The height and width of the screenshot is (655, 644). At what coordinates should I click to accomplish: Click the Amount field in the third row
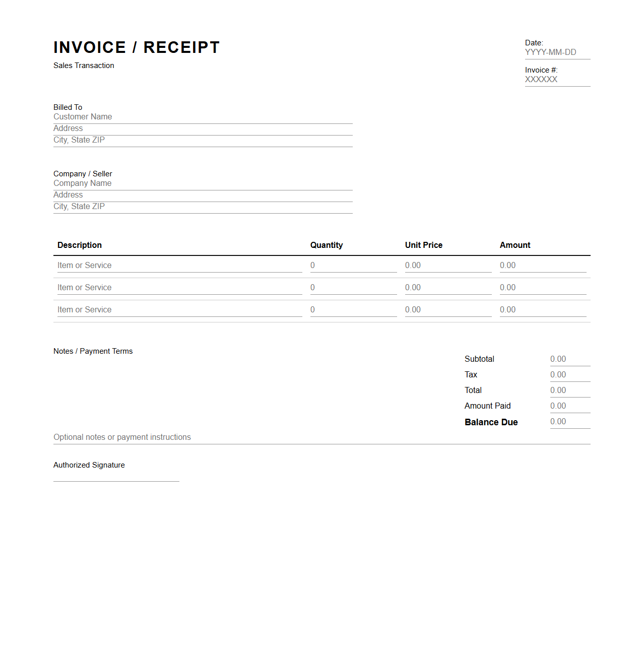542,309
